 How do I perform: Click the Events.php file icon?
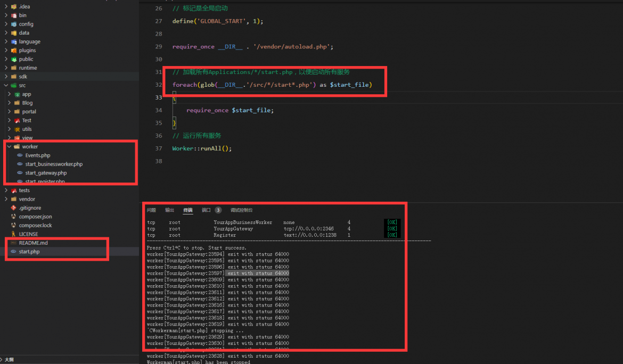[20, 155]
